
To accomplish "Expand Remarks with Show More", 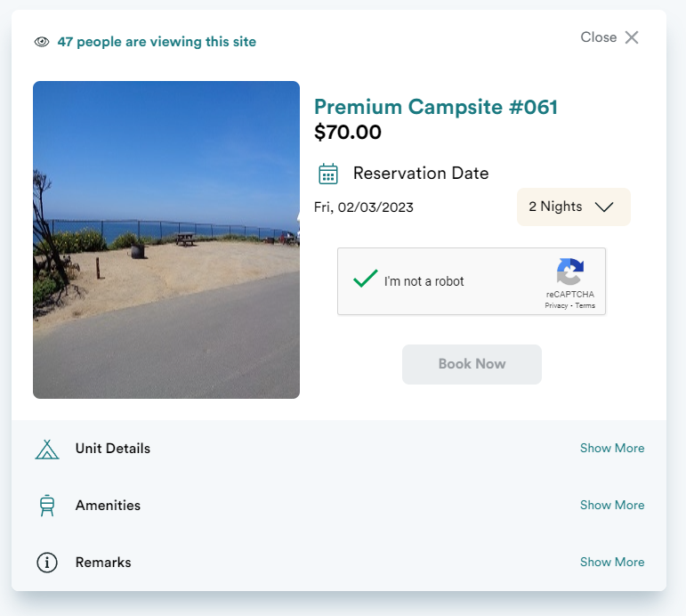I will (612, 563).
